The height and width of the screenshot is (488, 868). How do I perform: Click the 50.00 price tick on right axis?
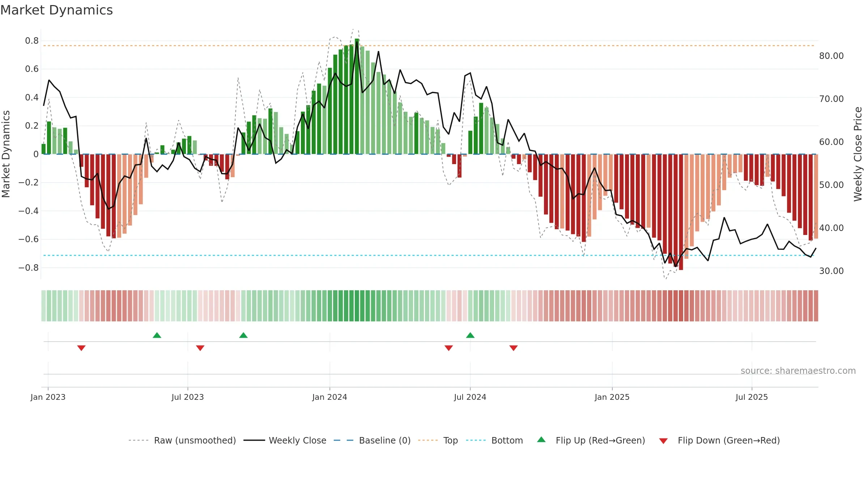(x=831, y=185)
